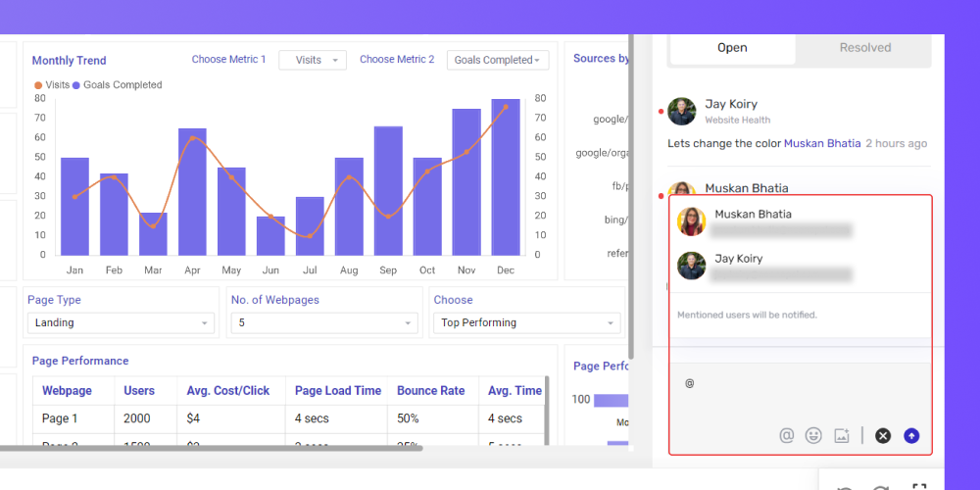The height and width of the screenshot is (490, 980).
Task: Expand the Page Type Landing dropdown
Action: click(121, 323)
